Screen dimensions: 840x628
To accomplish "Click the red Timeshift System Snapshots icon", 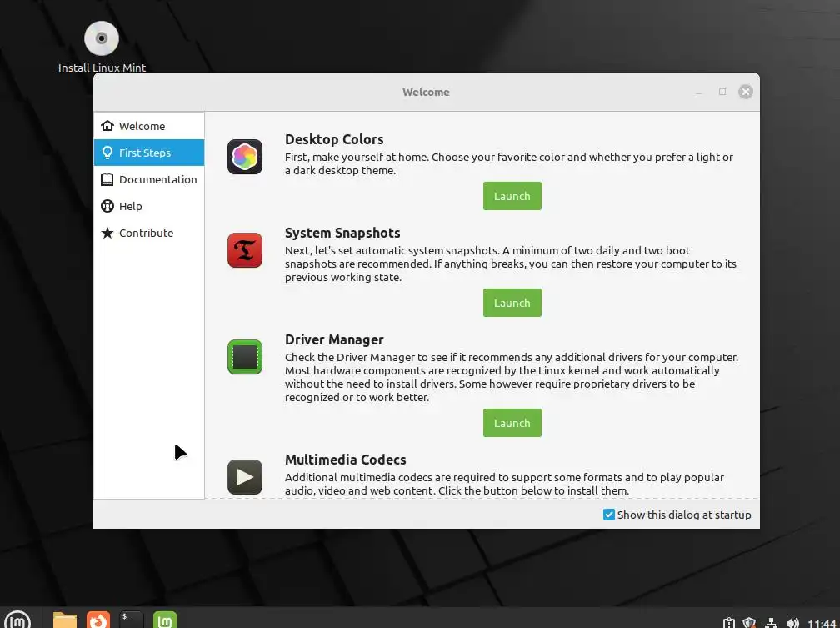I will [x=245, y=250].
